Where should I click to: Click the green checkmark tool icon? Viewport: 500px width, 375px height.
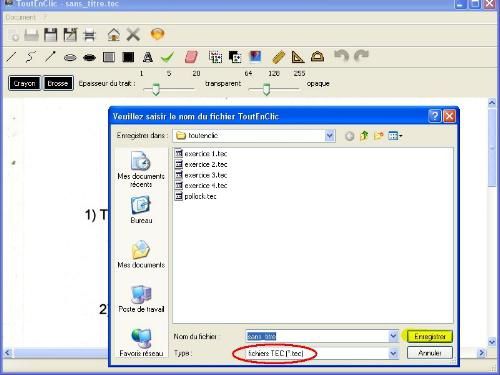[x=168, y=57]
